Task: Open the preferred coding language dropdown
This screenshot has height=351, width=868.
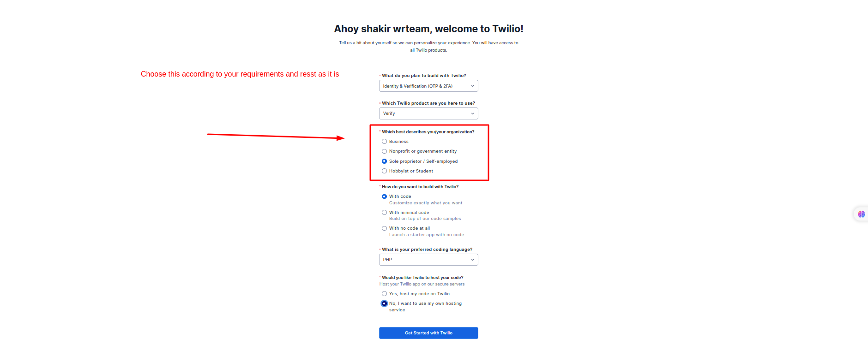Action: click(428, 259)
